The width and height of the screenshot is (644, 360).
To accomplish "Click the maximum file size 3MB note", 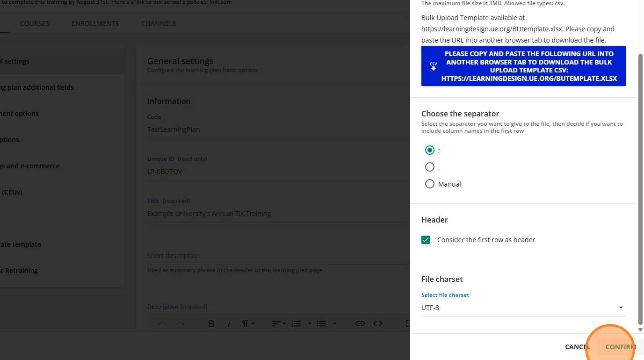I will (493, 3).
